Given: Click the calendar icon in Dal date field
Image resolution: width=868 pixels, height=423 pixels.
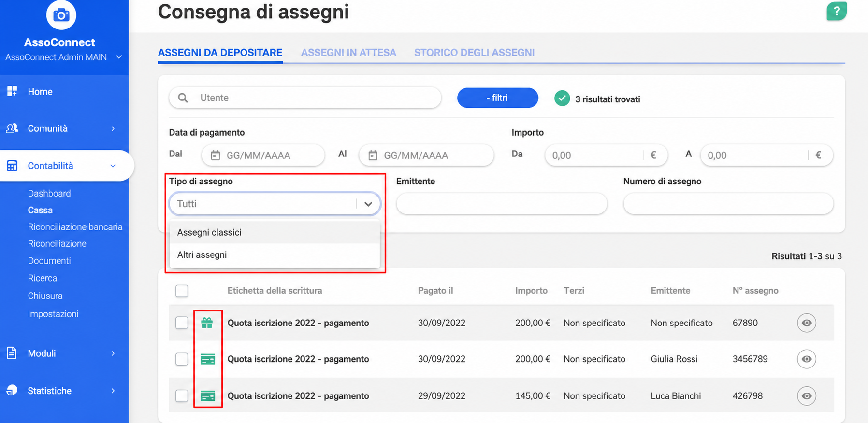Looking at the screenshot, I should point(216,155).
